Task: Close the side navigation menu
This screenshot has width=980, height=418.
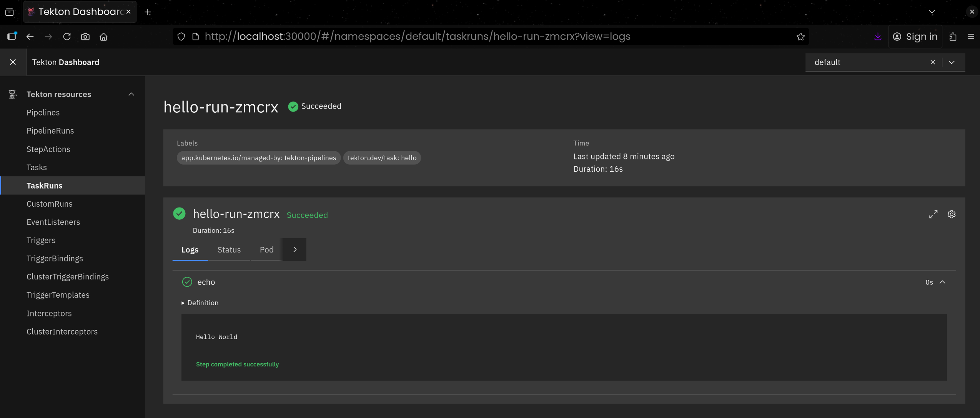Action: point(13,62)
